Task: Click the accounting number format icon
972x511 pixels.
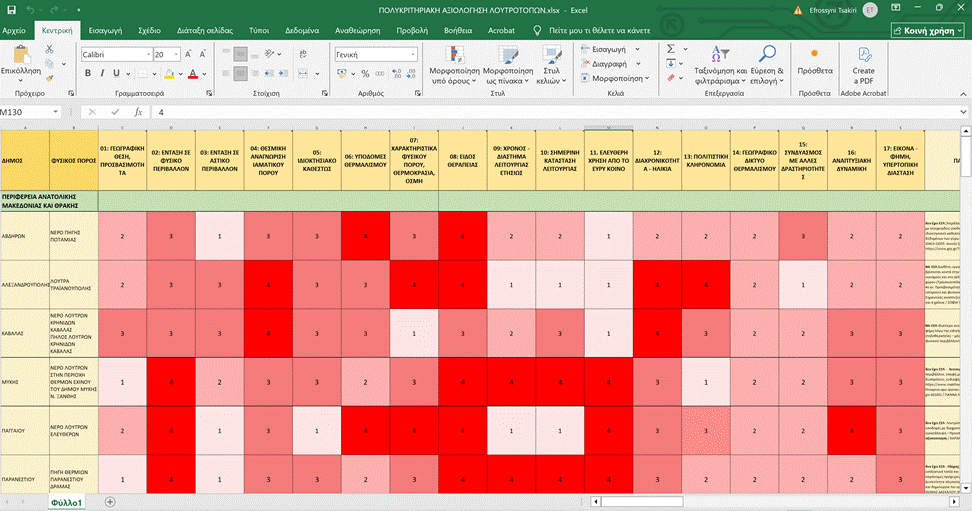Action: tap(342, 73)
